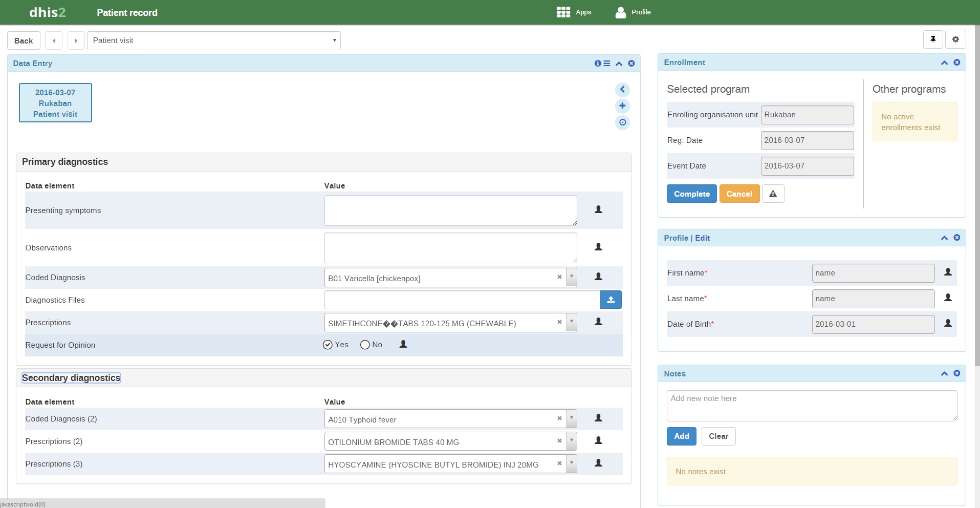The image size is (980, 508).
Task: Select Yes for Request for Opinion
Action: click(328, 345)
